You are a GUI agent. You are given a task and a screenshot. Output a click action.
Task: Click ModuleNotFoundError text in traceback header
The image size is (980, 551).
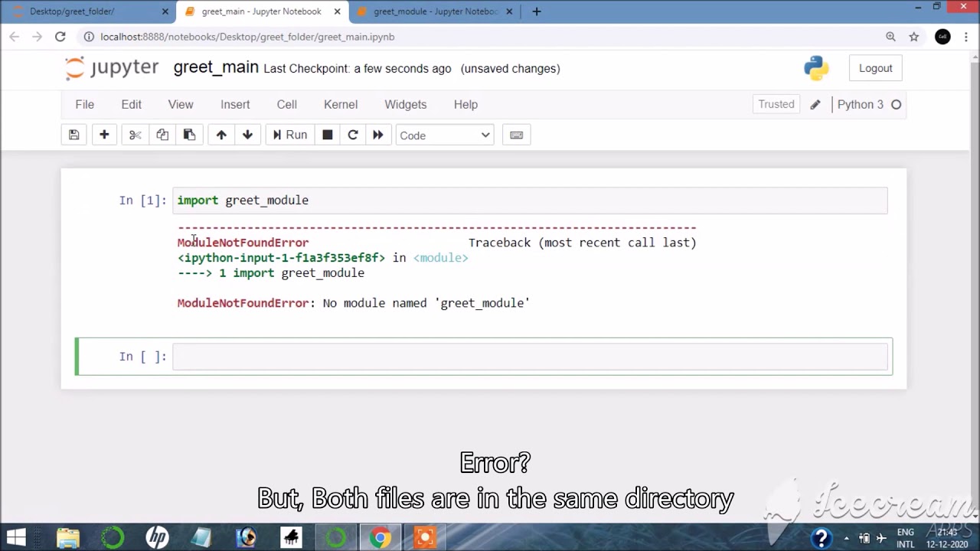tap(243, 243)
